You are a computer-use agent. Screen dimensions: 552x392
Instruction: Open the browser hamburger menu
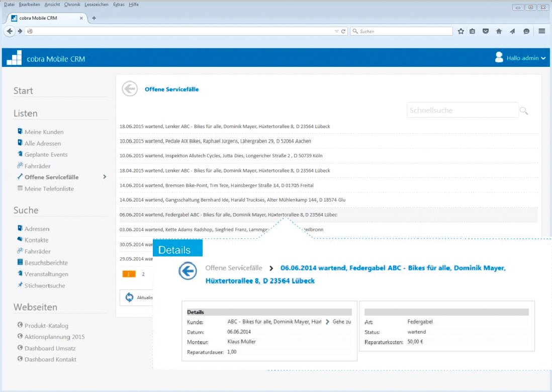click(x=542, y=31)
